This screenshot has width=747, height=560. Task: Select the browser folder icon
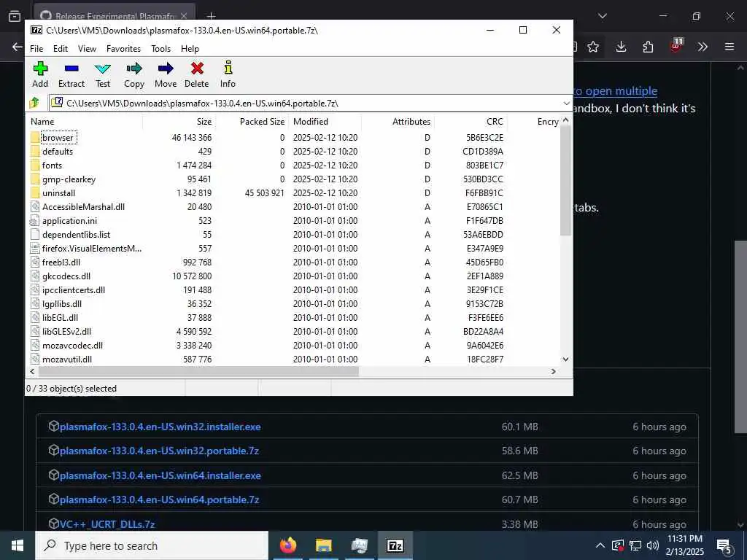point(35,138)
